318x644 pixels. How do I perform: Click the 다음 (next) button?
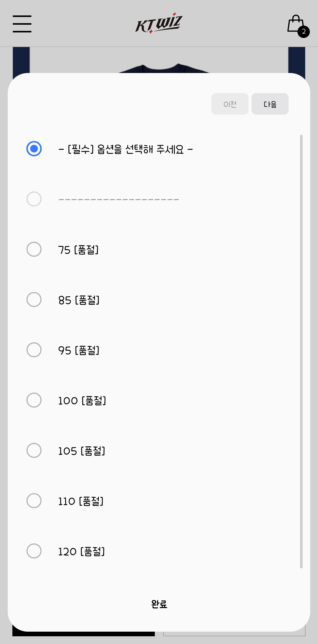(x=270, y=104)
